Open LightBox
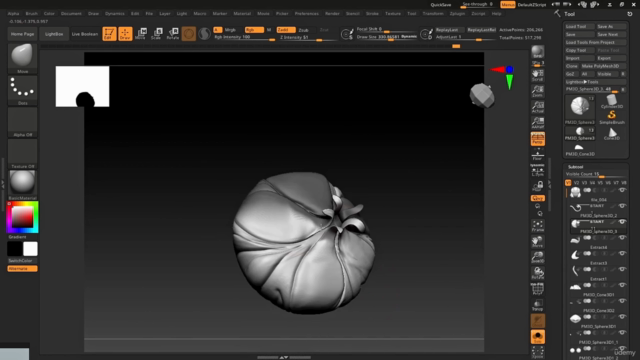 pos(54,34)
